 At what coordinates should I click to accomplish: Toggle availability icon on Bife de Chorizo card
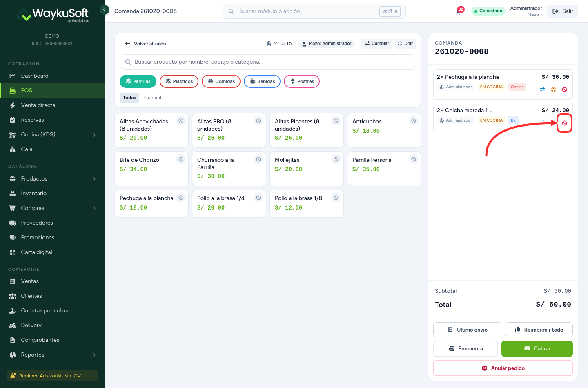tap(181, 159)
